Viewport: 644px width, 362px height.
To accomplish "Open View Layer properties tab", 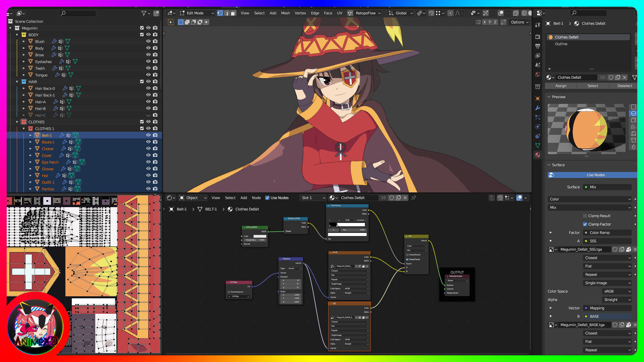I will [538, 55].
